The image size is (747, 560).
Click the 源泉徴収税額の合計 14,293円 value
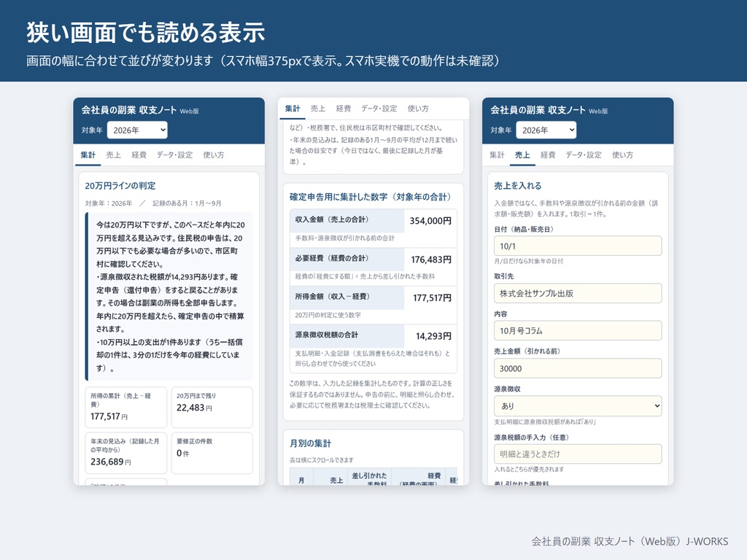click(433, 336)
